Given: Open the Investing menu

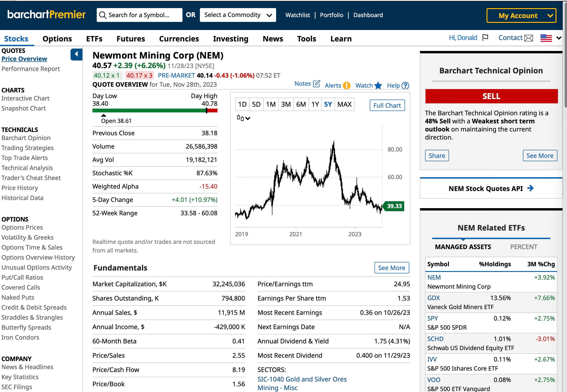Looking at the screenshot, I should pyautogui.click(x=231, y=39).
